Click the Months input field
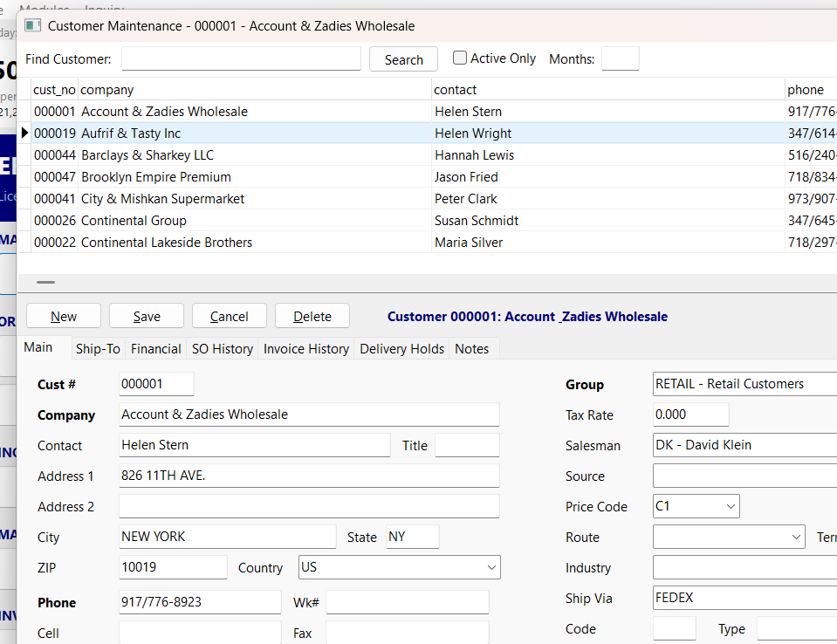Screen dimensions: 837x644 620,58
